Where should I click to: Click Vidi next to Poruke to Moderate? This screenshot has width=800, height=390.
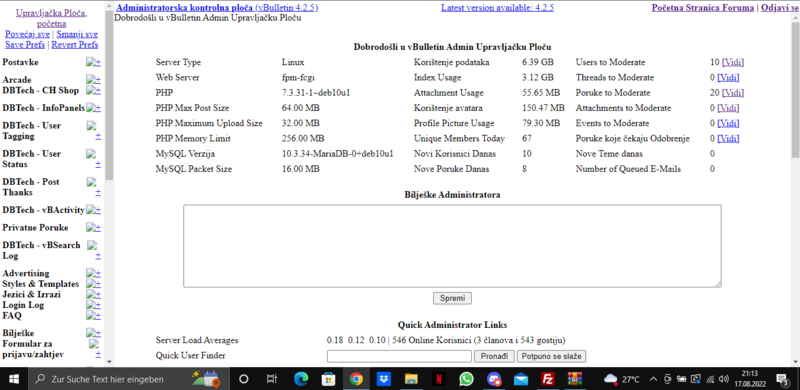(733, 93)
